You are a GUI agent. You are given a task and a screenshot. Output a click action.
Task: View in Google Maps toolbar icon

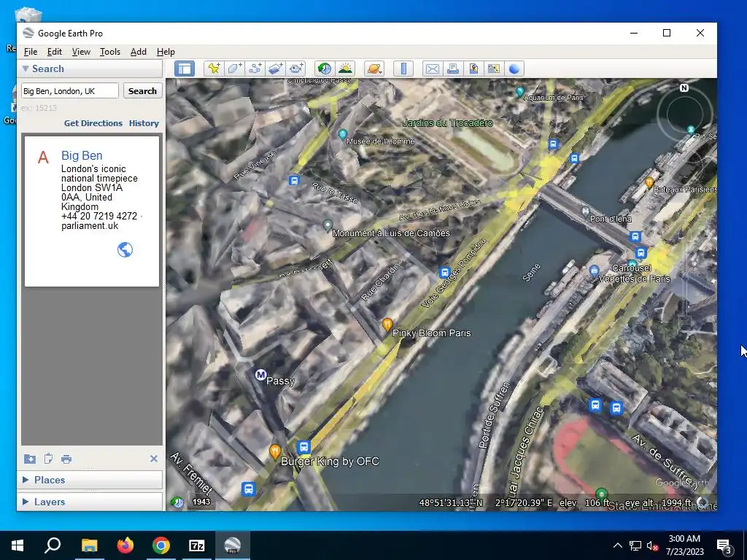494,69
